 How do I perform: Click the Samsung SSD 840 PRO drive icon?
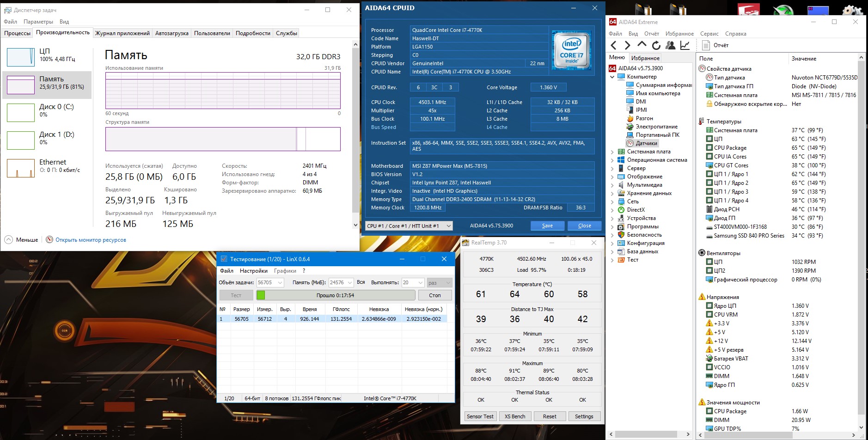click(x=709, y=236)
